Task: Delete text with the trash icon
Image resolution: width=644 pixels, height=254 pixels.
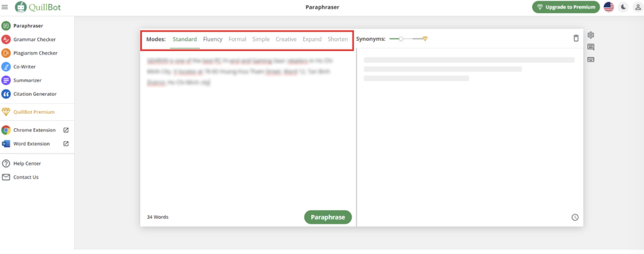Action: pos(576,38)
